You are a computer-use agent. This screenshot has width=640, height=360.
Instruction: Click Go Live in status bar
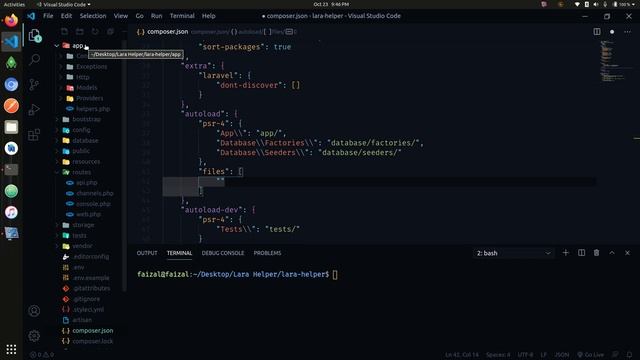click(590, 355)
